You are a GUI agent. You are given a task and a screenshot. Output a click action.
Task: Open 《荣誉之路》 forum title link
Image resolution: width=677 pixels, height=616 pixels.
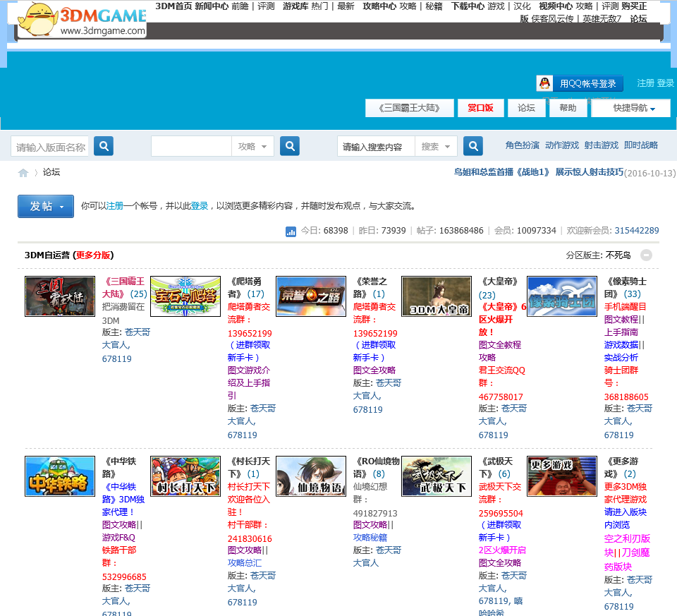[370, 288]
